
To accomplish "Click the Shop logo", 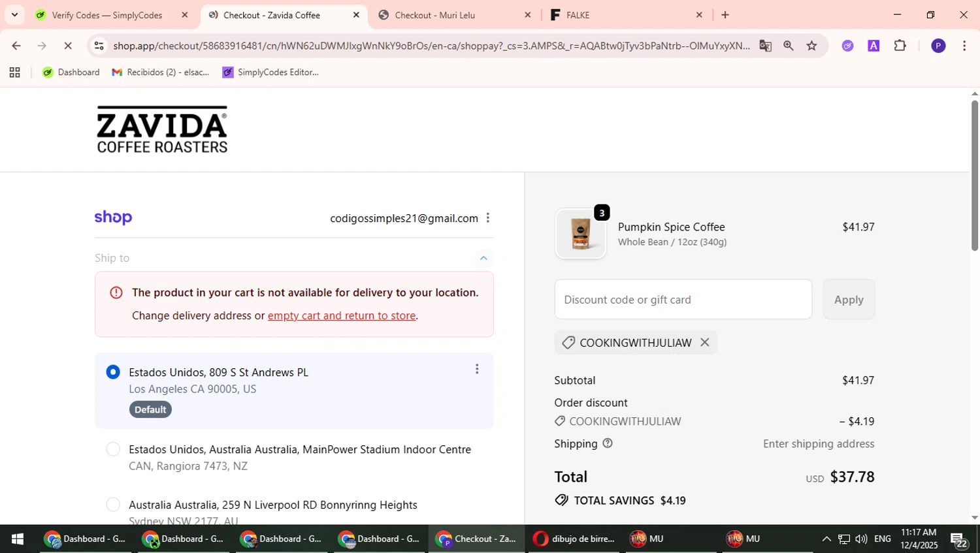I will pos(113,217).
